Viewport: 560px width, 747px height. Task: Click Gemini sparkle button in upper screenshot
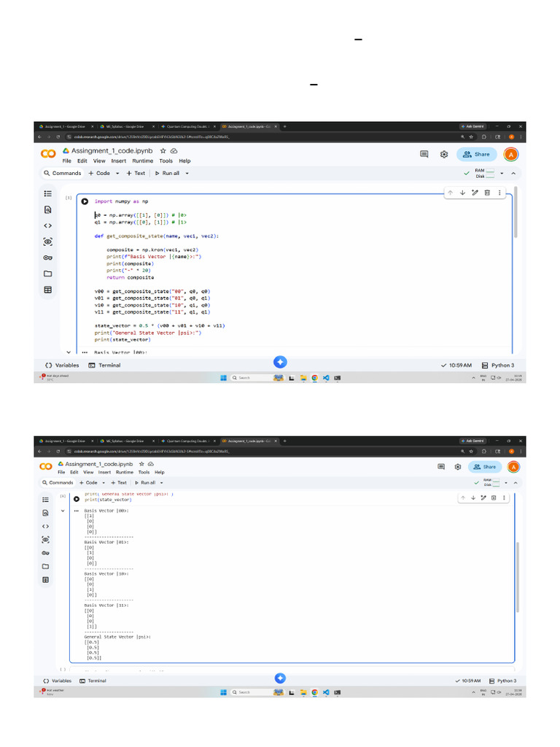point(280,362)
